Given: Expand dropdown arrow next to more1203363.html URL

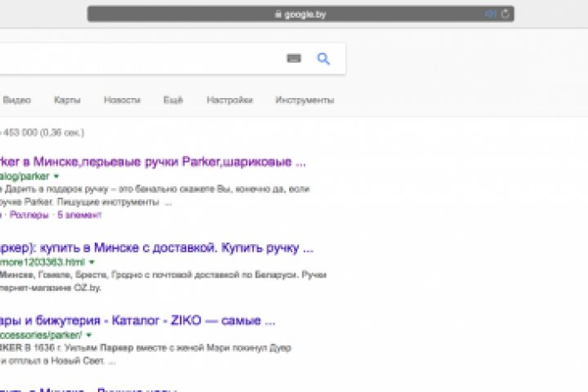Looking at the screenshot, I should click(91, 262).
